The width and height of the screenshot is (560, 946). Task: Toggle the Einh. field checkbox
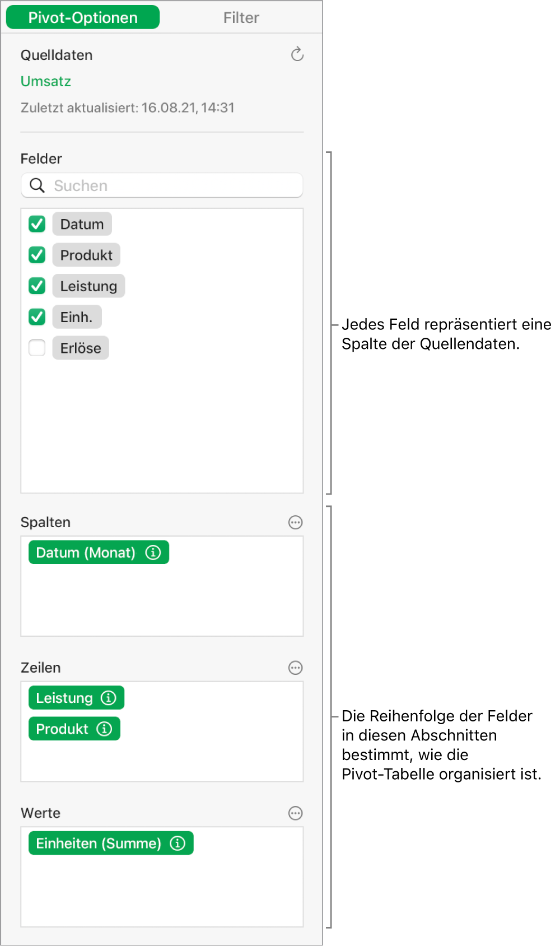point(37,317)
